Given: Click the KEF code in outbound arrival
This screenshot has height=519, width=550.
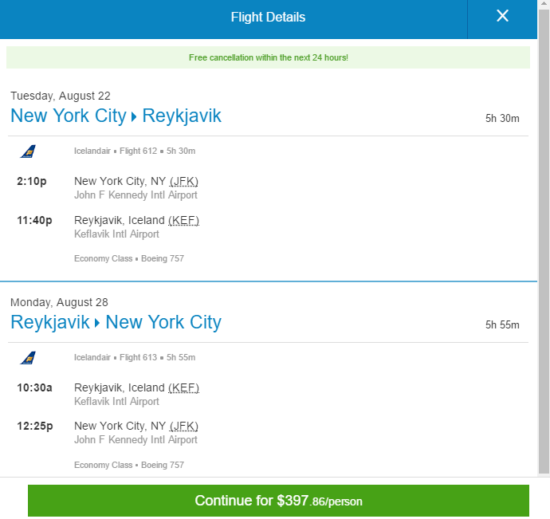Looking at the screenshot, I should [x=184, y=220].
